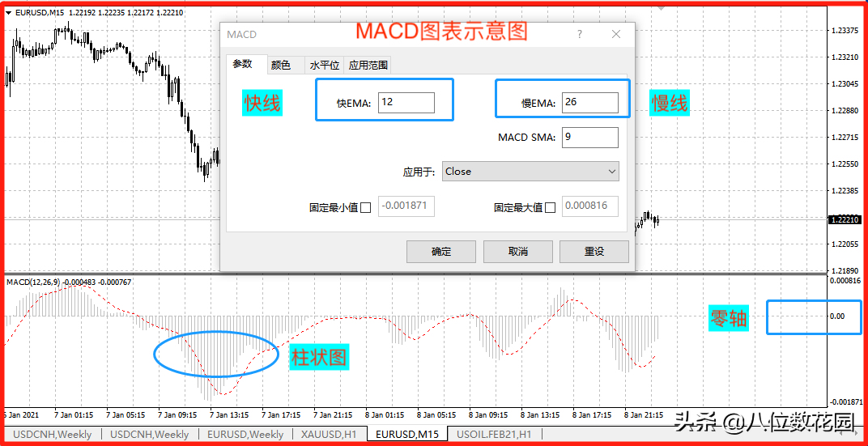The width and height of the screenshot is (868, 446).
Task: Enable the 固定最大值 checkbox
Action: (550, 208)
